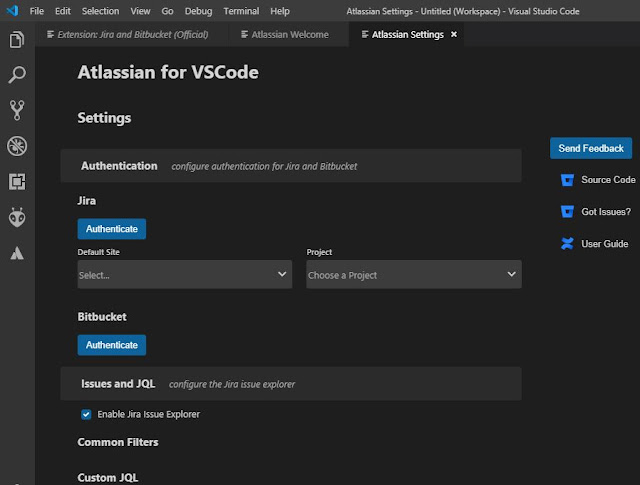
Task: Open the Debug menu
Action: (x=198, y=11)
